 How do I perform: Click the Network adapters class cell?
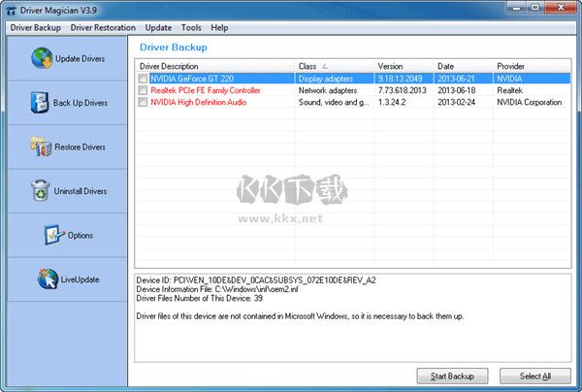[x=328, y=90]
